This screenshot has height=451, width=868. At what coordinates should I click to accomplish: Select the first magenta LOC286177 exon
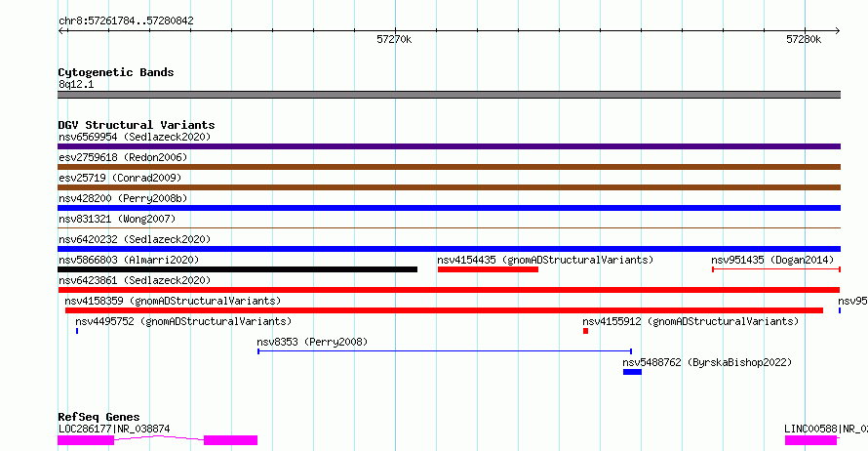[x=86, y=440]
